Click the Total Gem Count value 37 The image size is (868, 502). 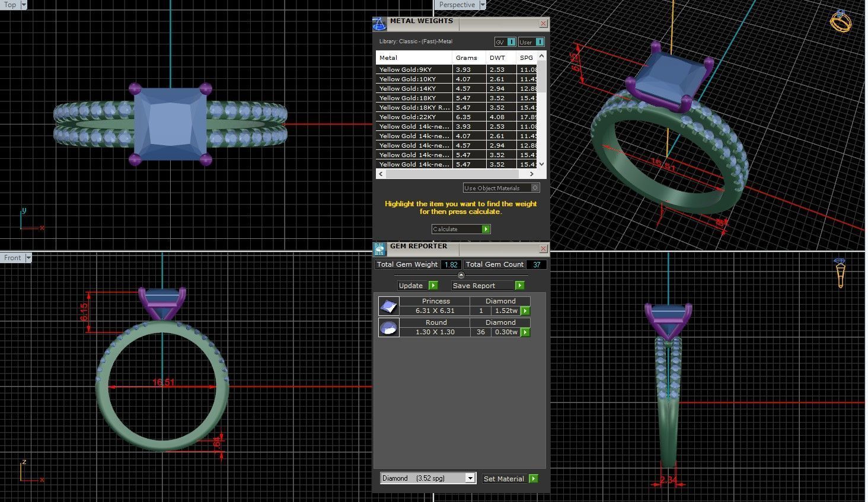click(x=537, y=265)
